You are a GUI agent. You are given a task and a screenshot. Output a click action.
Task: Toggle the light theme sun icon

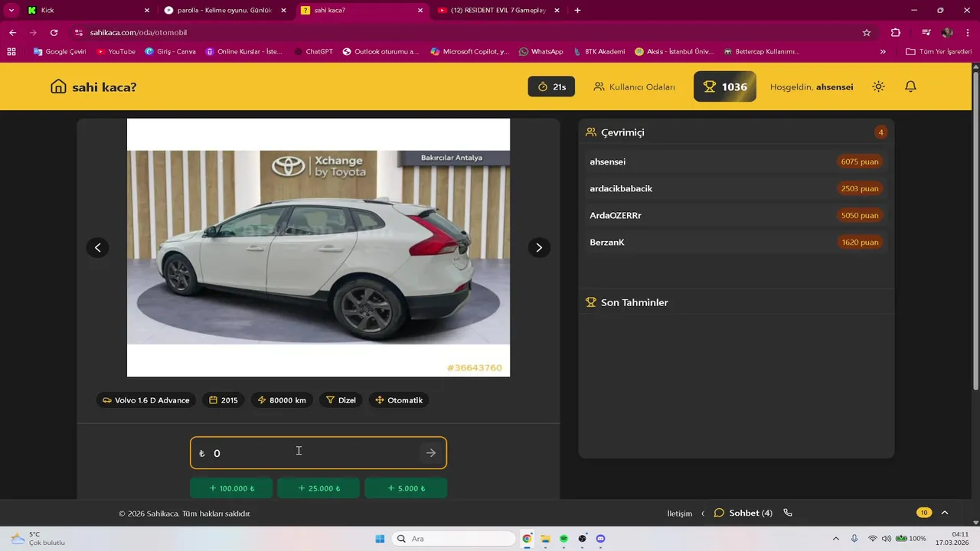click(x=878, y=86)
